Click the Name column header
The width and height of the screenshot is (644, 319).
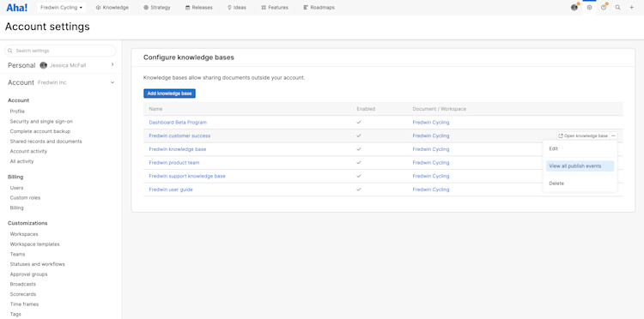coord(155,109)
